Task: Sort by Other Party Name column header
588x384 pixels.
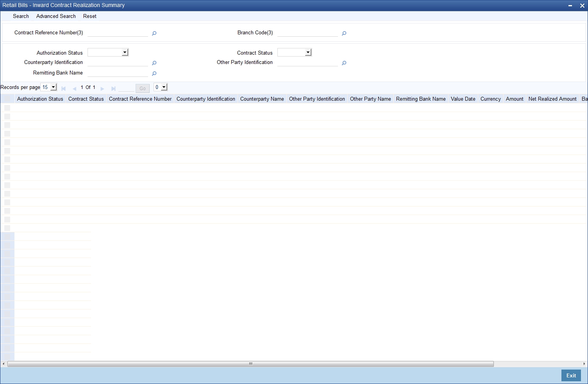Action: (370, 99)
